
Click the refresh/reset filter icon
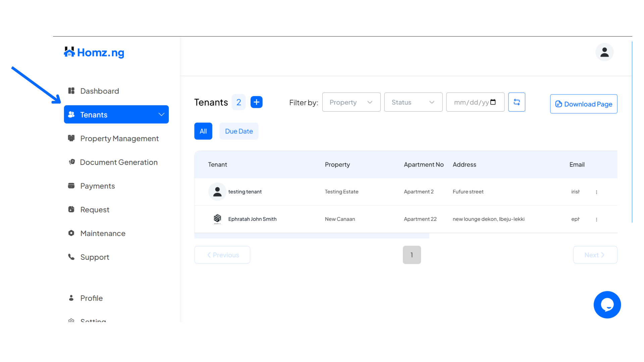click(x=517, y=102)
